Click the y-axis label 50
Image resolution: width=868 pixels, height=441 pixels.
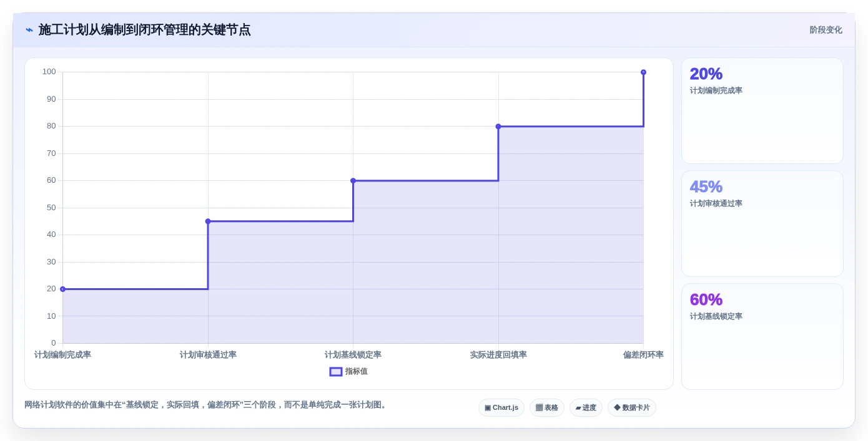click(x=51, y=208)
